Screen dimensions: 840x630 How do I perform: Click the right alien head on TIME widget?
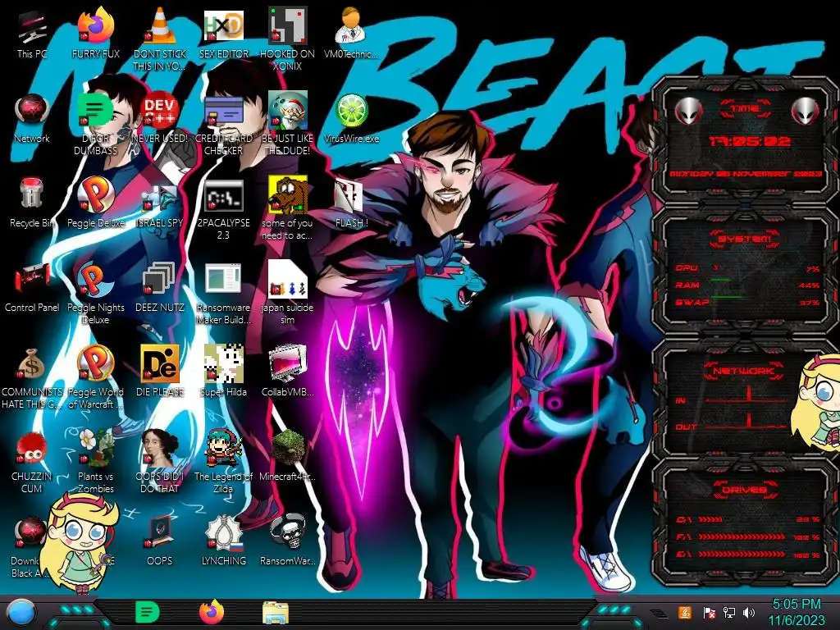806,112
